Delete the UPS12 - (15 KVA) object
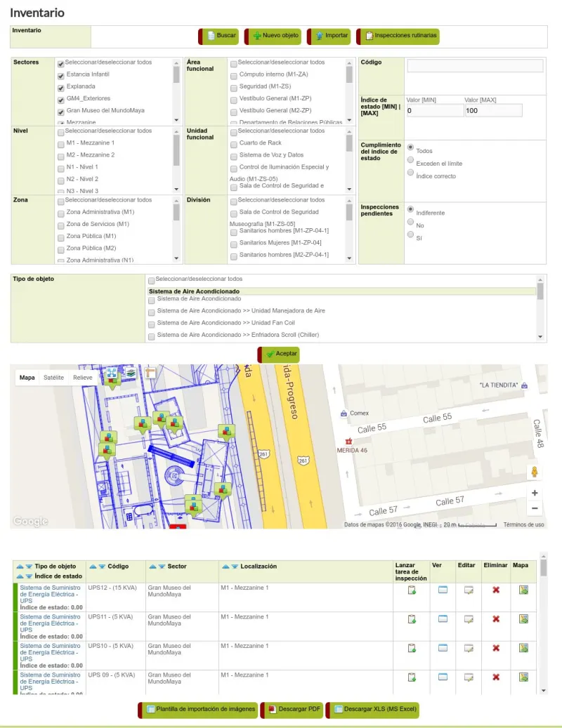The height and width of the screenshot is (728, 562). [496, 590]
